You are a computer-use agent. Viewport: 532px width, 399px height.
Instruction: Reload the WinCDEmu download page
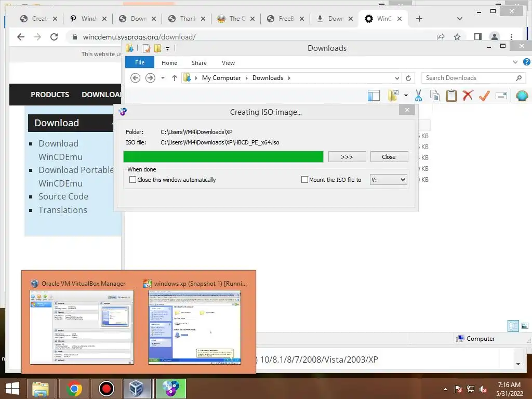[54, 37]
